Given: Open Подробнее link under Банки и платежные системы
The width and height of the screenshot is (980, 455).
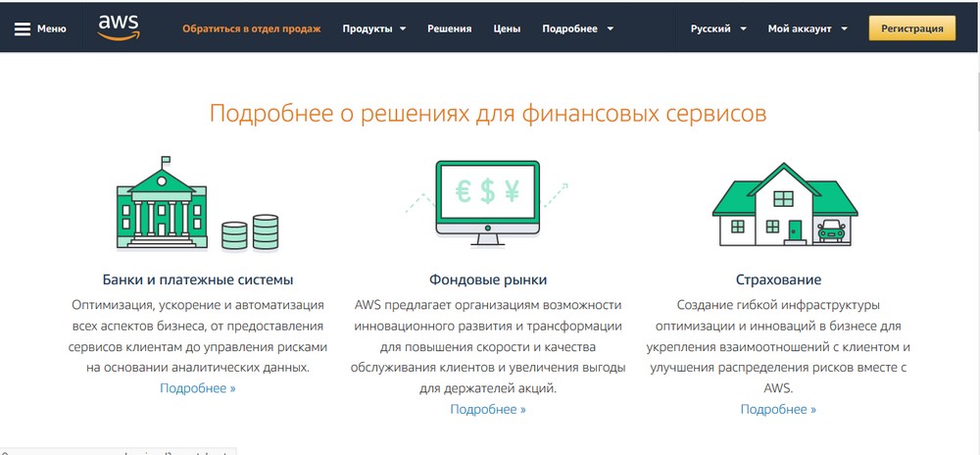Looking at the screenshot, I should (x=198, y=388).
